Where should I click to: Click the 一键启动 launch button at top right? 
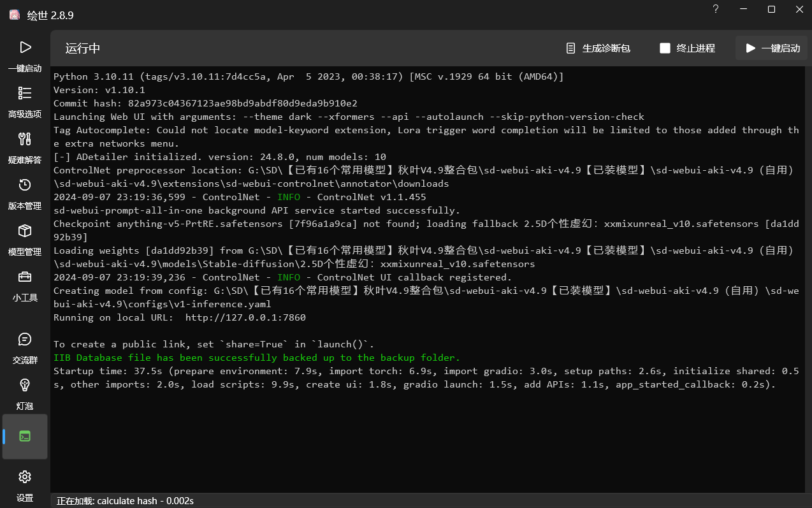coord(772,48)
